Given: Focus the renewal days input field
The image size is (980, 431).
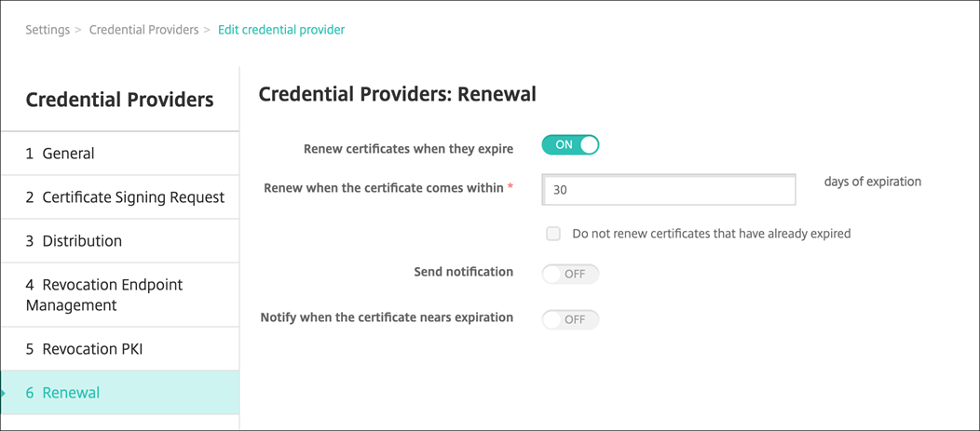Looking at the screenshot, I should pyautogui.click(x=669, y=190).
